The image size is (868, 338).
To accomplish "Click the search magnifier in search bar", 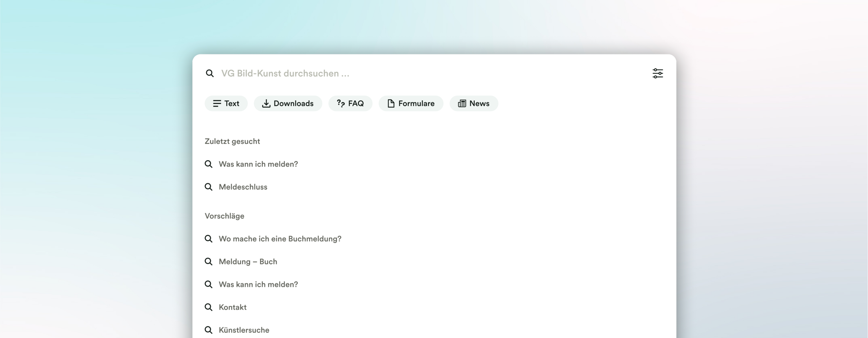I will click(x=210, y=73).
